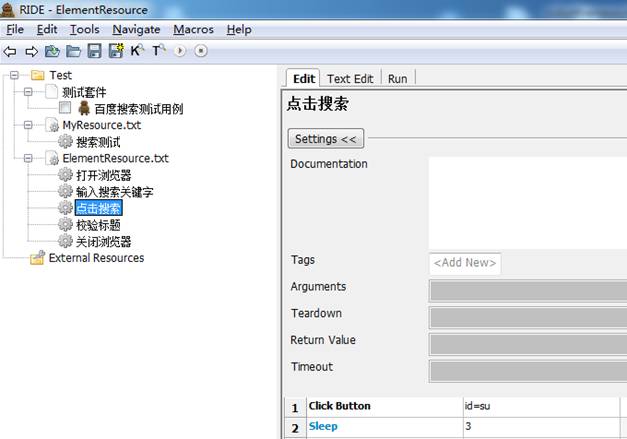This screenshot has width=627, height=439.
Task: Click the Add New tags field
Action: (465, 263)
